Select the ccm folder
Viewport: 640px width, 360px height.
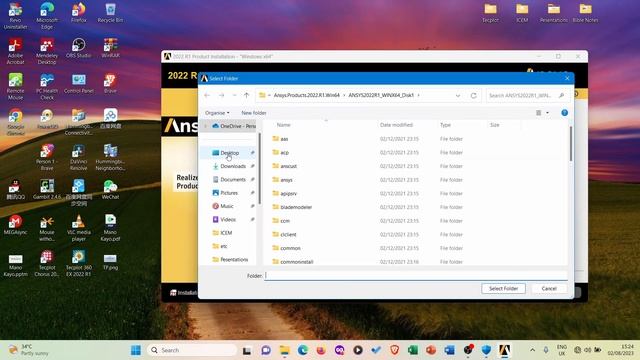point(285,221)
